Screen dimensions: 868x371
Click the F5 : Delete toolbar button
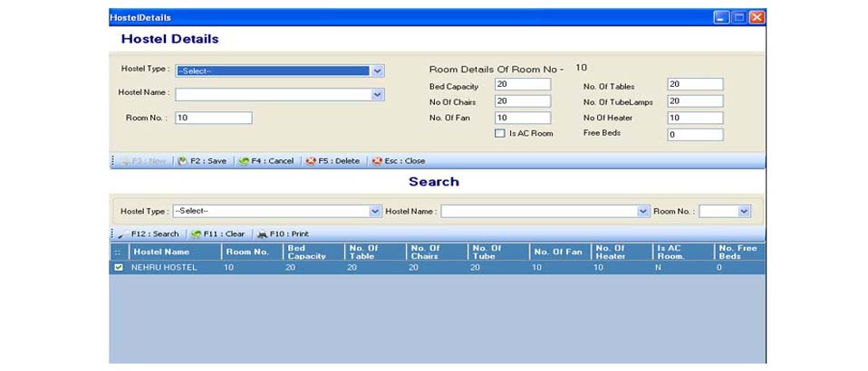point(333,161)
